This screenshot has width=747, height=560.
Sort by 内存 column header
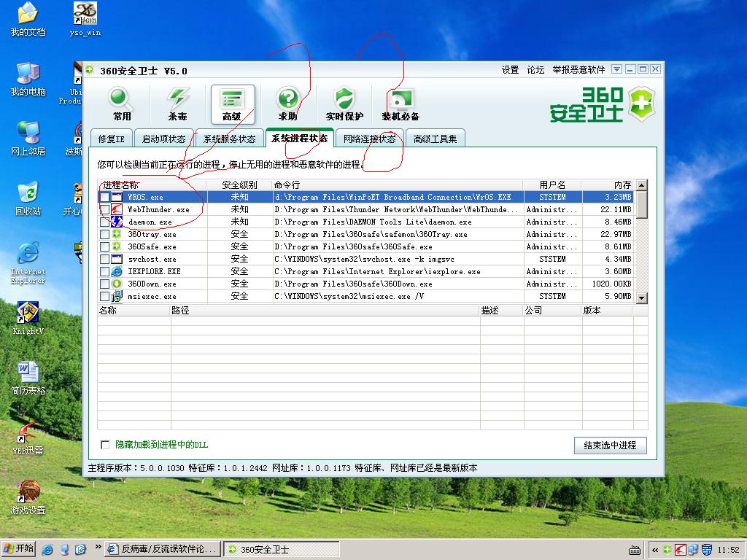pos(609,184)
